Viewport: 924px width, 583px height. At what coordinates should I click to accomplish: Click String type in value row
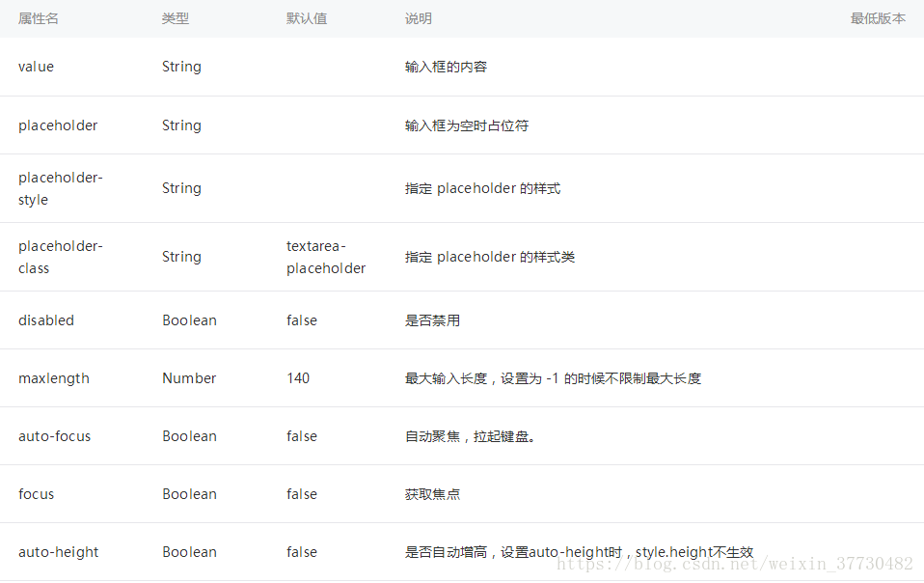point(181,67)
